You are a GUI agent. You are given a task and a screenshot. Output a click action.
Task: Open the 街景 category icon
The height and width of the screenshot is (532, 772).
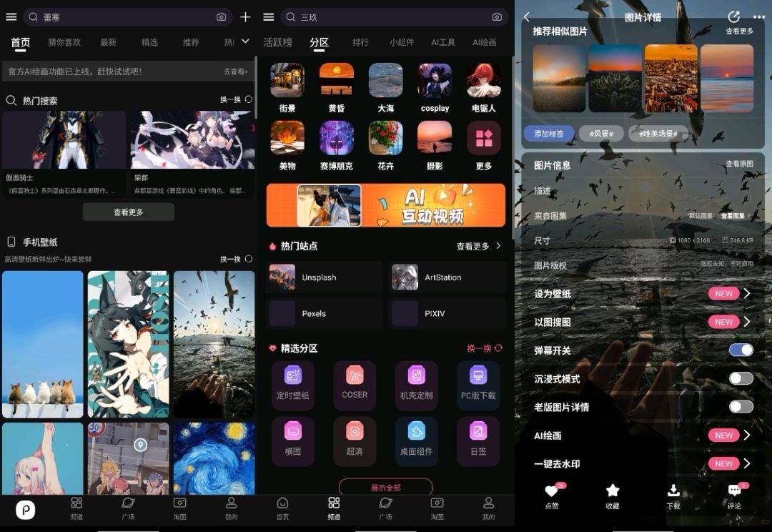point(287,80)
